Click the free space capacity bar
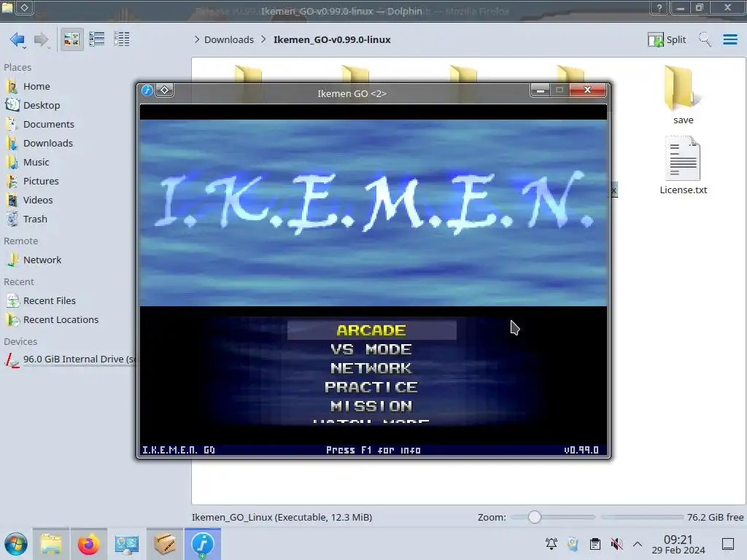This screenshot has height=560, width=747. coord(642,517)
